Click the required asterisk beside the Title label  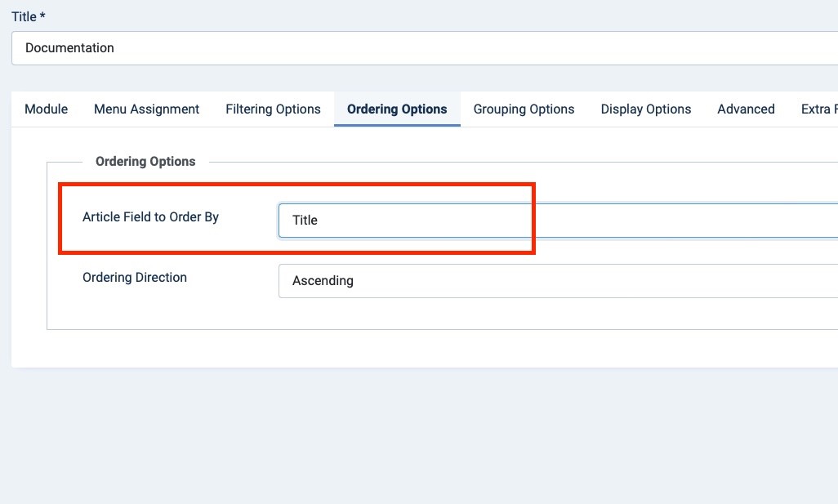[42, 16]
